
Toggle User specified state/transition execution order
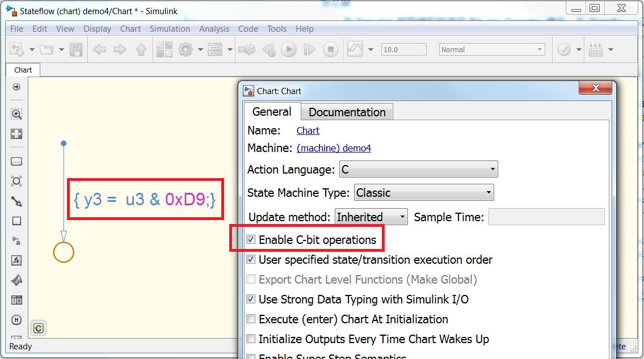pos(251,259)
